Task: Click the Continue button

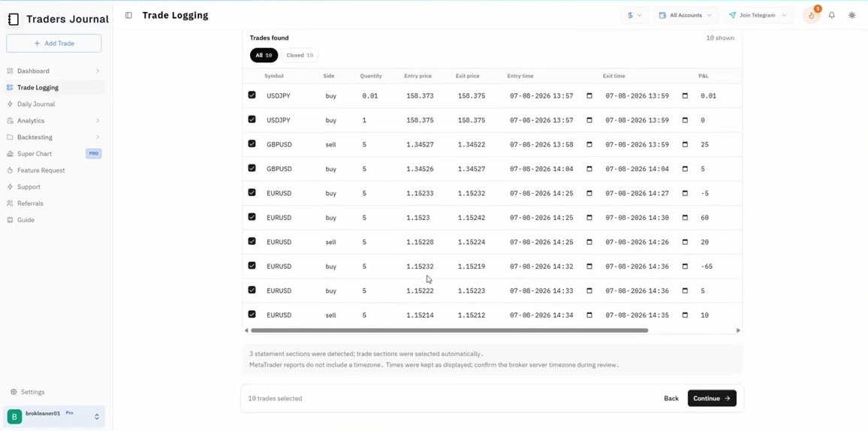Action: (712, 399)
